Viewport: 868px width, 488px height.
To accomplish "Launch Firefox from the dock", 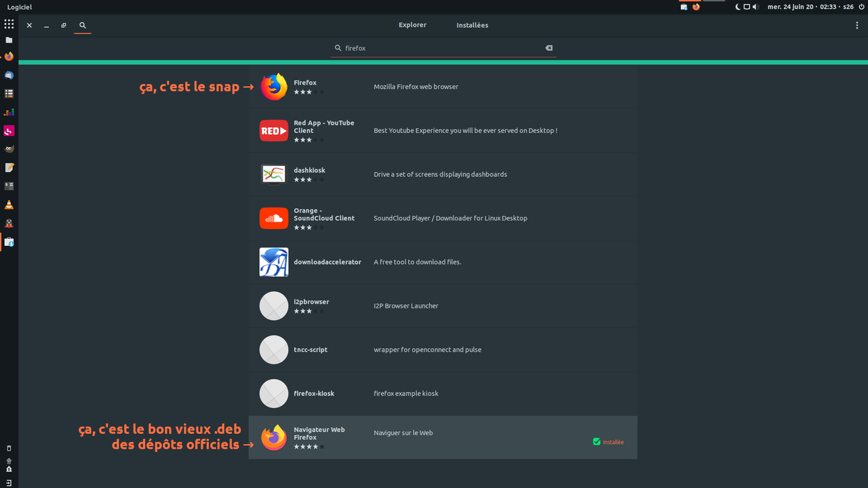I will [x=9, y=56].
